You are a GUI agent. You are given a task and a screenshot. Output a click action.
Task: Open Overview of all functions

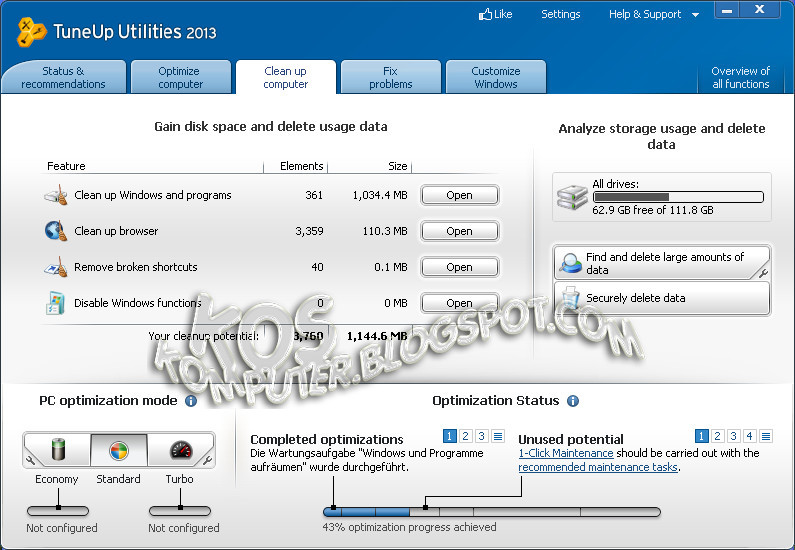click(741, 78)
